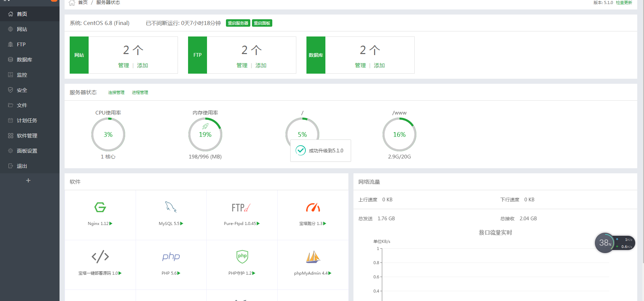Click the 宝塔一键部署源码 code icon

click(100, 257)
